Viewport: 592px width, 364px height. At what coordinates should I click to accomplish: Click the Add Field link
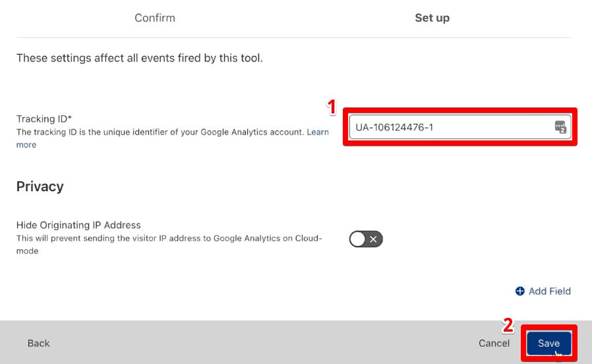tap(543, 291)
